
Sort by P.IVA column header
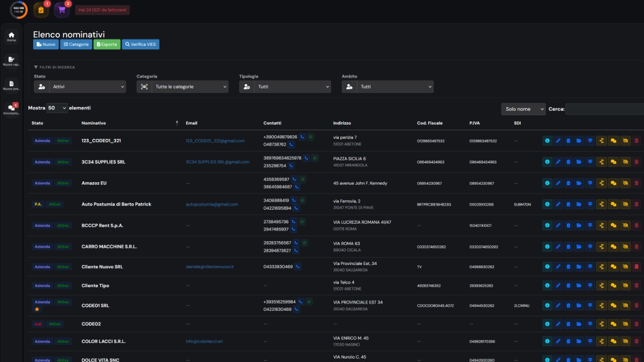474,123
